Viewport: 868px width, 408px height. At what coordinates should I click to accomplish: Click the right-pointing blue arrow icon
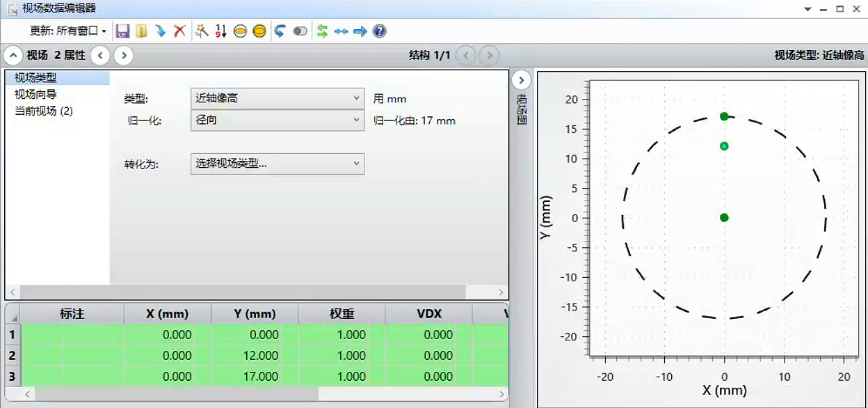pyautogui.click(x=360, y=31)
